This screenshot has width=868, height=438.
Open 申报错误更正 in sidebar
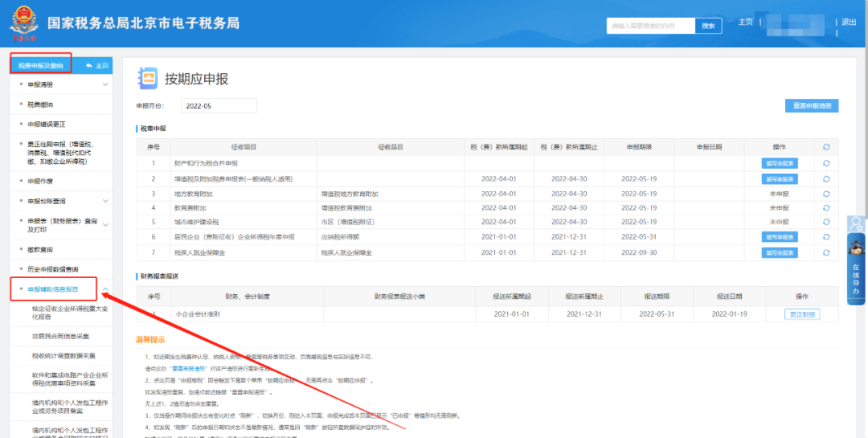coord(47,124)
